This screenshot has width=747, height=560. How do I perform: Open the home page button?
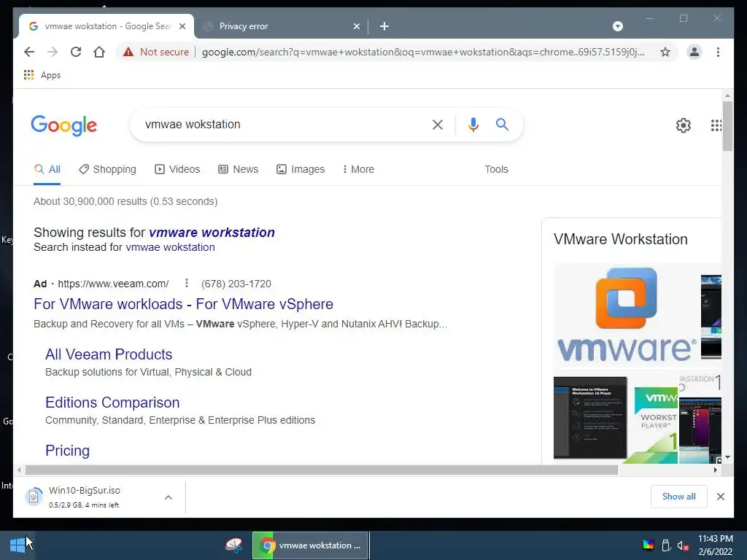click(99, 52)
